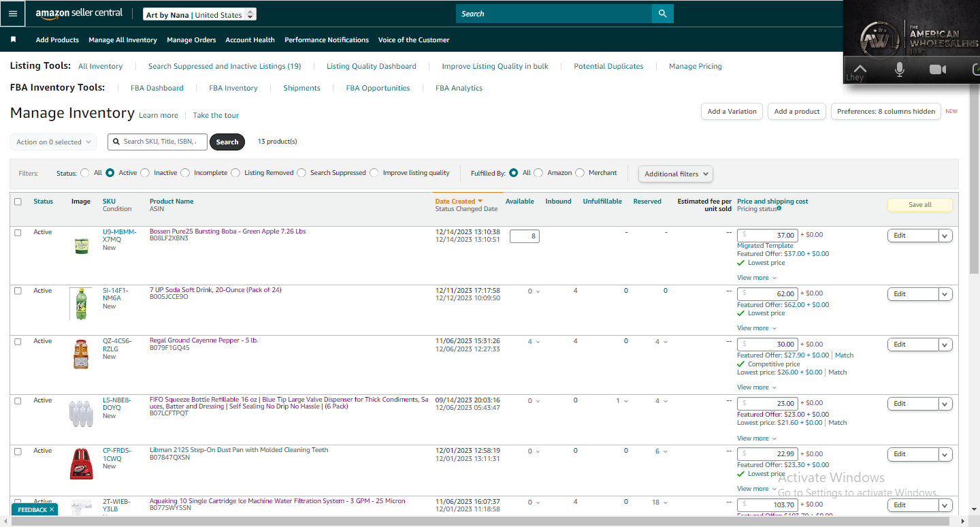Click the Save all button
Screen dimensions: 980x527
[919, 205]
